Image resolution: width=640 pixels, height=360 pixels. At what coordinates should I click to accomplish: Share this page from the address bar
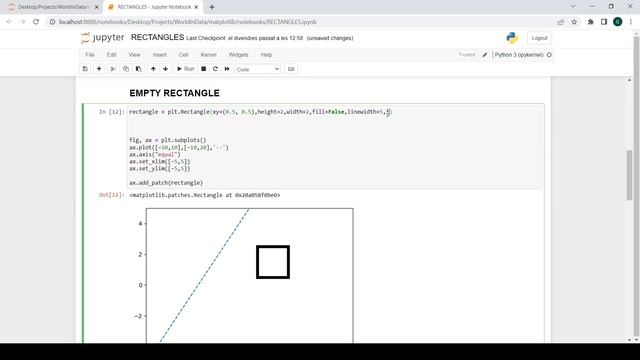(x=560, y=22)
